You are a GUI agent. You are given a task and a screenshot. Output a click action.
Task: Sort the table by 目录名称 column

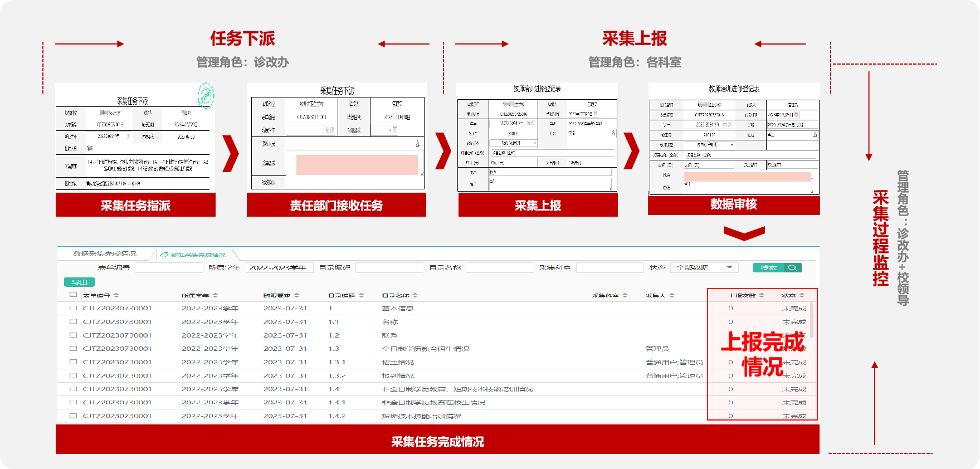click(416, 295)
